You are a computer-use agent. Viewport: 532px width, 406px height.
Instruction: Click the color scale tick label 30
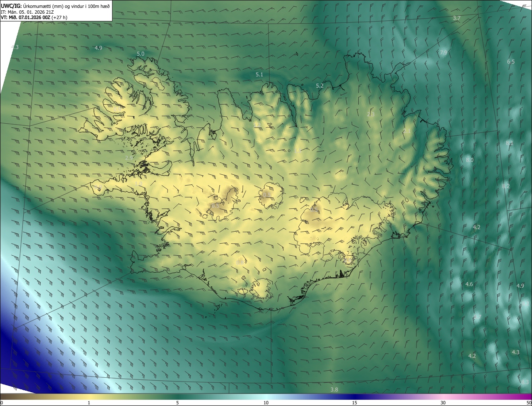point(443,403)
